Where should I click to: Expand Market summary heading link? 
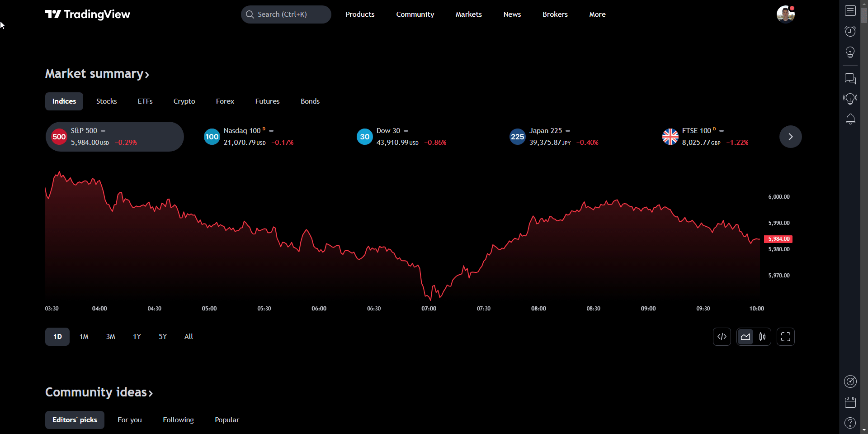97,74
